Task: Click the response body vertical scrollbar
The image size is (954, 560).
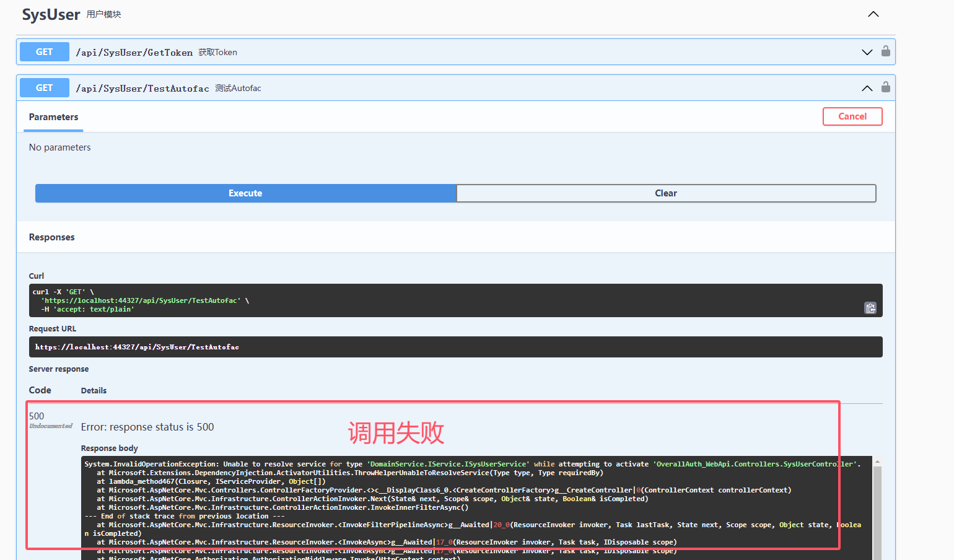Action: tap(877, 514)
